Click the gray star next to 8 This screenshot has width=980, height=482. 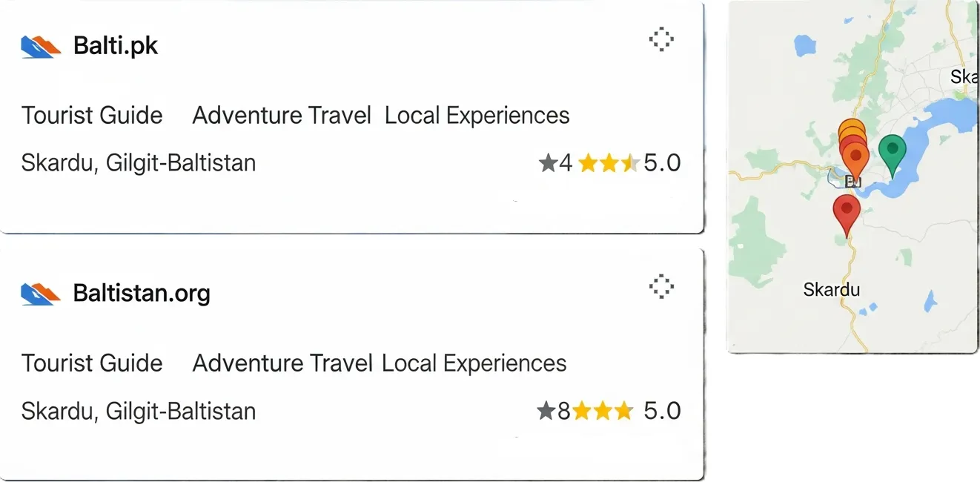pyautogui.click(x=546, y=411)
